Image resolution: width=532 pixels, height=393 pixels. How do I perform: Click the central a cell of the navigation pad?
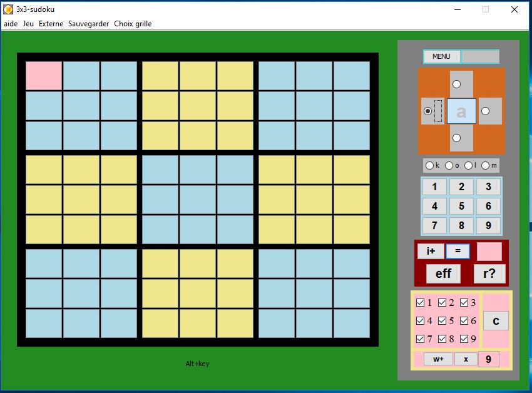click(x=460, y=110)
